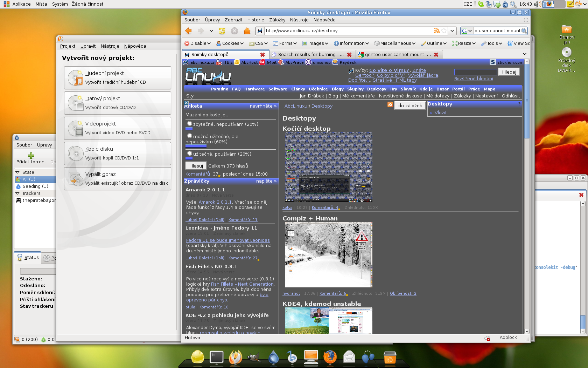Click the 'do záložek' button
Image resolution: width=588 pixels, height=368 pixels.
(410, 105)
